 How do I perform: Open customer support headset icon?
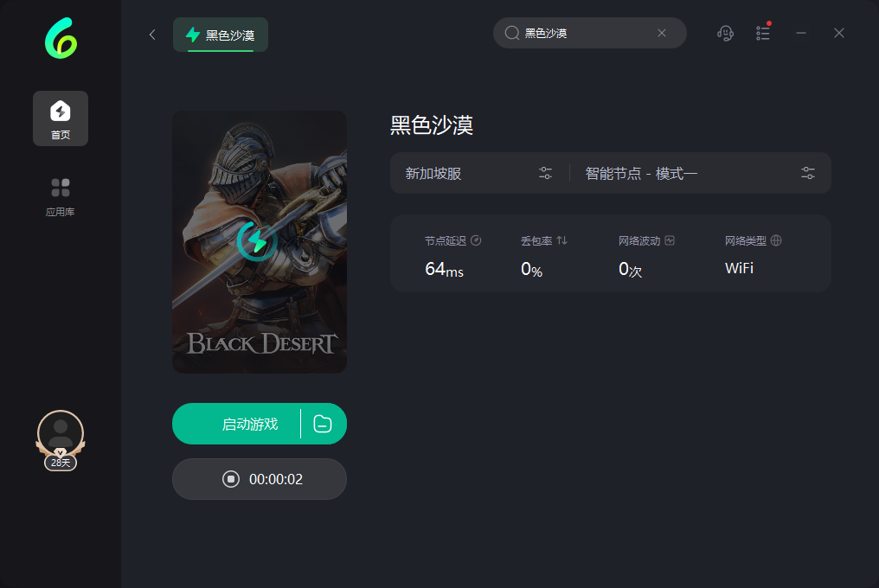click(x=725, y=34)
